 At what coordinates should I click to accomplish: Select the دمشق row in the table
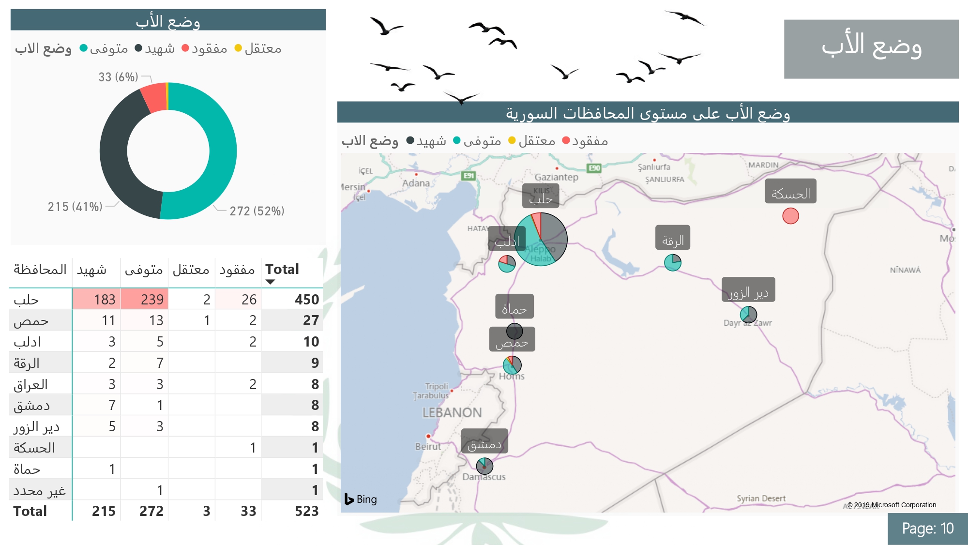tap(31, 405)
